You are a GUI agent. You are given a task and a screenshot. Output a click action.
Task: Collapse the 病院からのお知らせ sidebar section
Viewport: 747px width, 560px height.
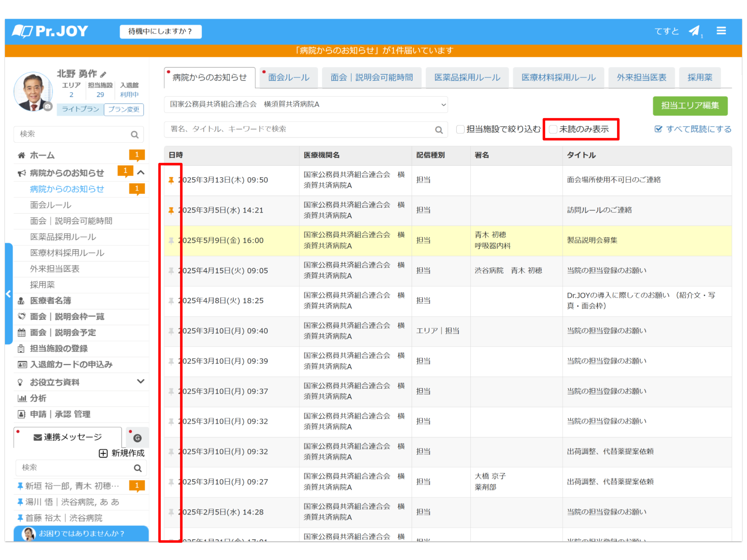pos(141,173)
